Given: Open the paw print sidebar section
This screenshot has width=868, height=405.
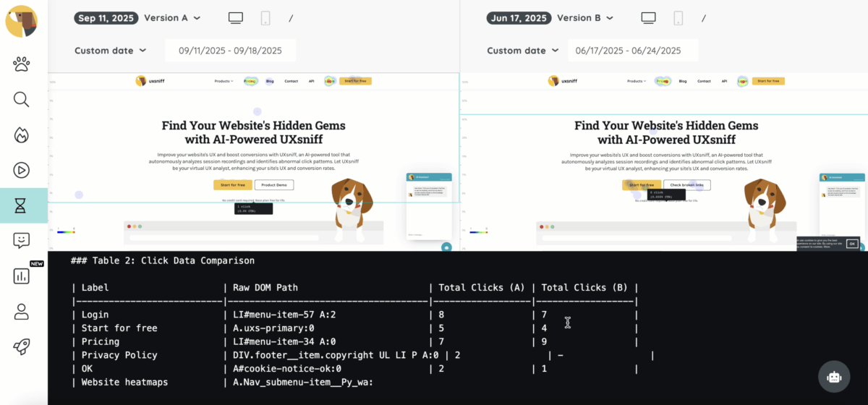Looking at the screenshot, I should [x=22, y=64].
